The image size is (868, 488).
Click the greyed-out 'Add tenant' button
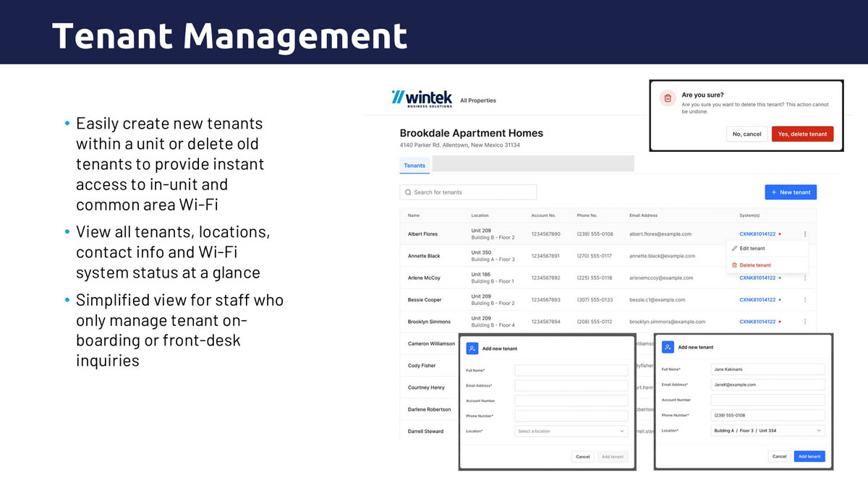pos(613,457)
